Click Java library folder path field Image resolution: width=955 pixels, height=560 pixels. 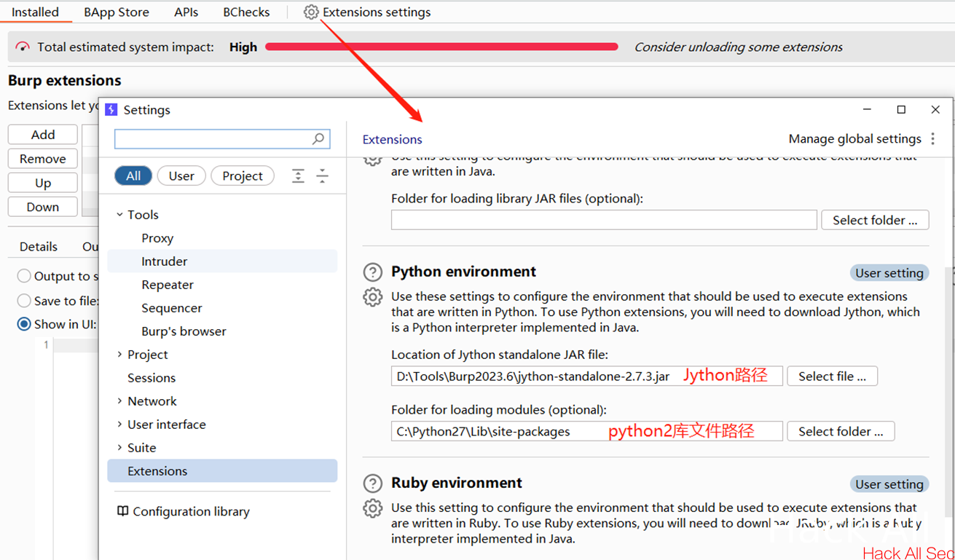[604, 220]
